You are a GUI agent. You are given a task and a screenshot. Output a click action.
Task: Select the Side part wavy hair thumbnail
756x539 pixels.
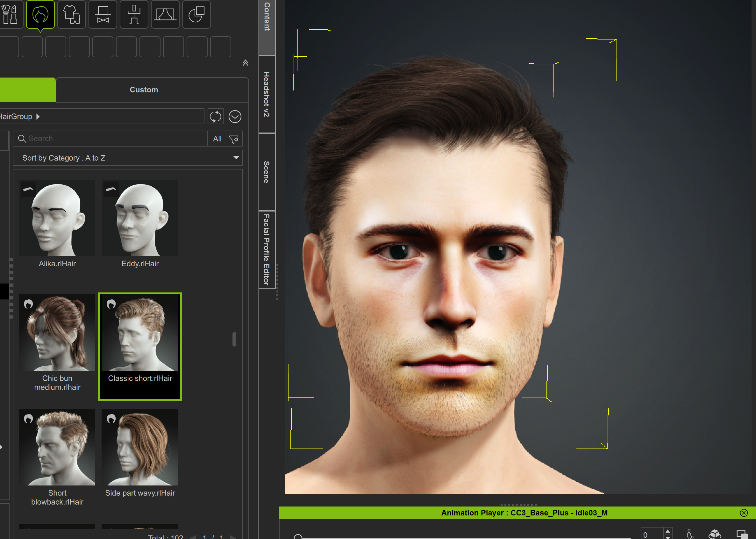pyautogui.click(x=140, y=447)
